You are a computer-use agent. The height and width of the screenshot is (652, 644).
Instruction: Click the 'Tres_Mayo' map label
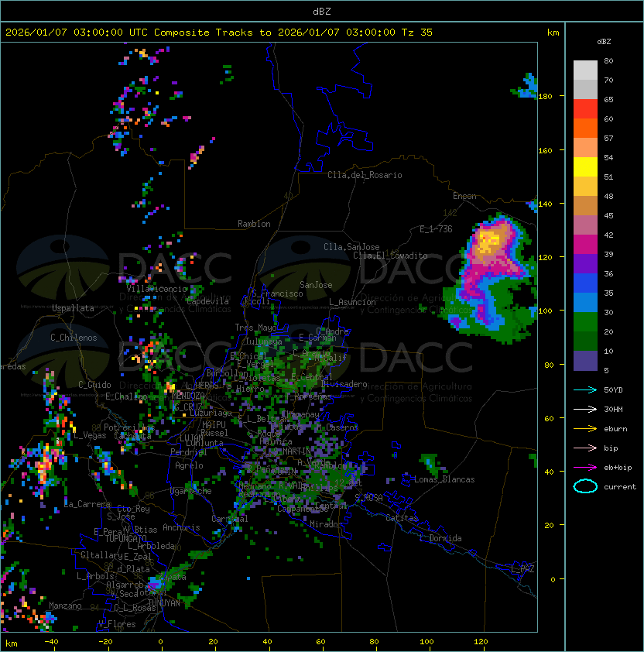255,328
